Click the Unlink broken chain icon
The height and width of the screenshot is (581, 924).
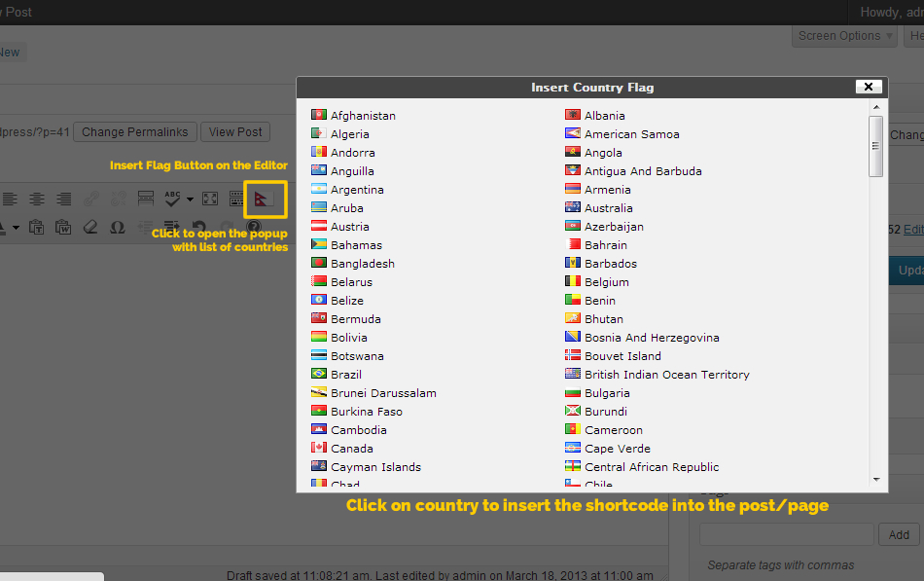pyautogui.click(x=119, y=199)
